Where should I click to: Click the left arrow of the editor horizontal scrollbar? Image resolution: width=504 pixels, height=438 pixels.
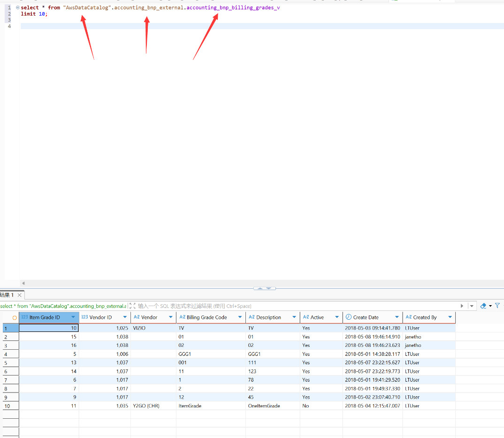(x=23, y=284)
